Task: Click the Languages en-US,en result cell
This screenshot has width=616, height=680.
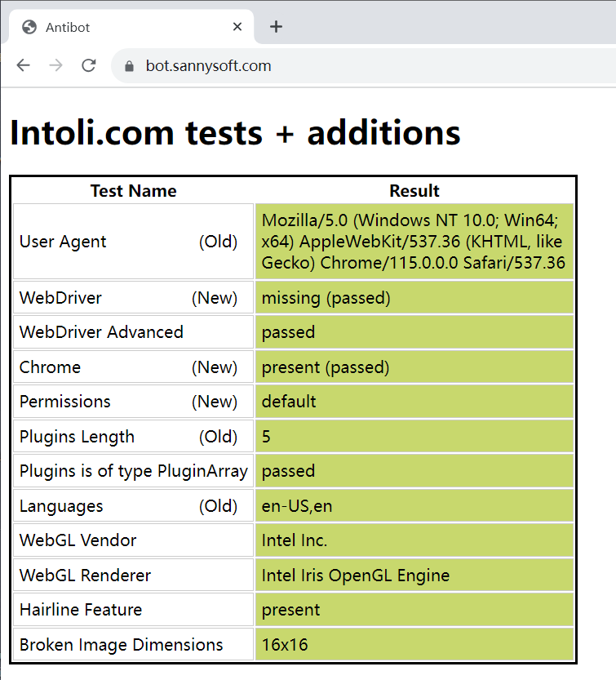Action: 297,506
